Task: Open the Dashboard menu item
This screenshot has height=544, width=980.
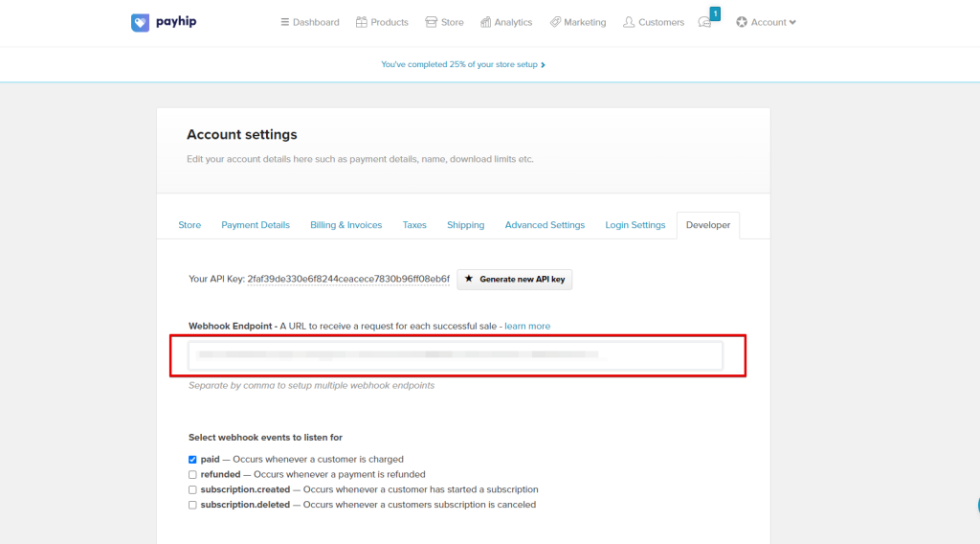Action: tap(310, 22)
